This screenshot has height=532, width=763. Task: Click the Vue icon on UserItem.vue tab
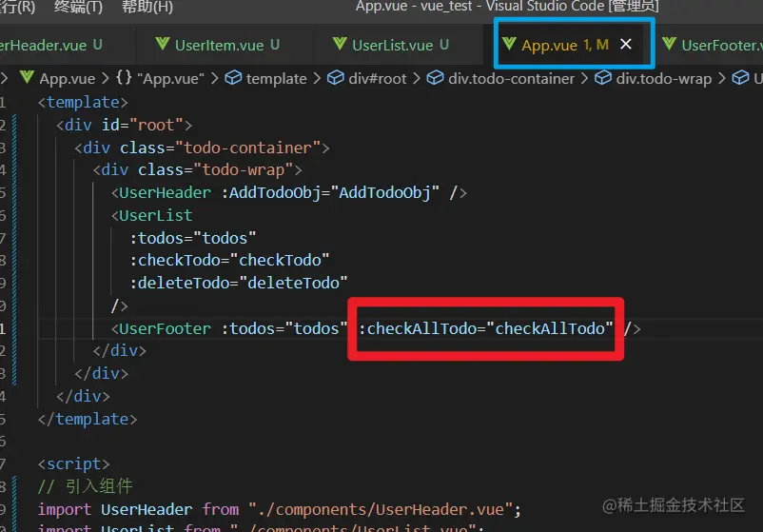163,45
